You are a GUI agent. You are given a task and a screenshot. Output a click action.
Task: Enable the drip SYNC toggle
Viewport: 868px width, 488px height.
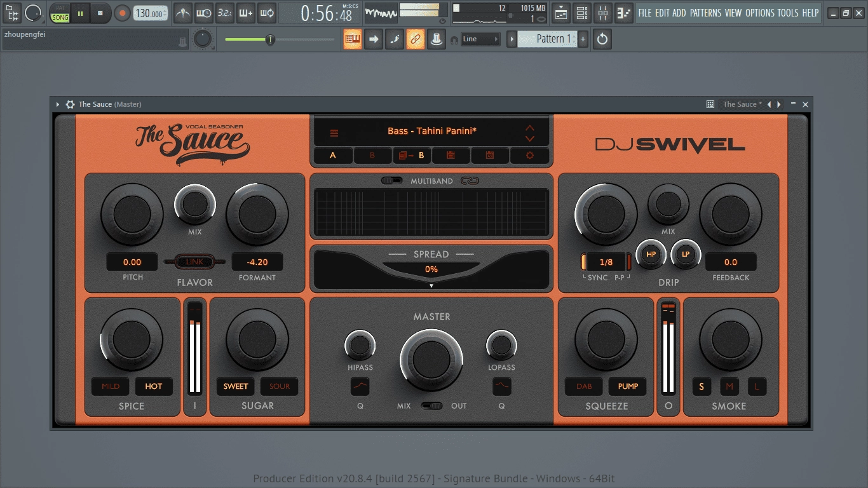pos(584,262)
